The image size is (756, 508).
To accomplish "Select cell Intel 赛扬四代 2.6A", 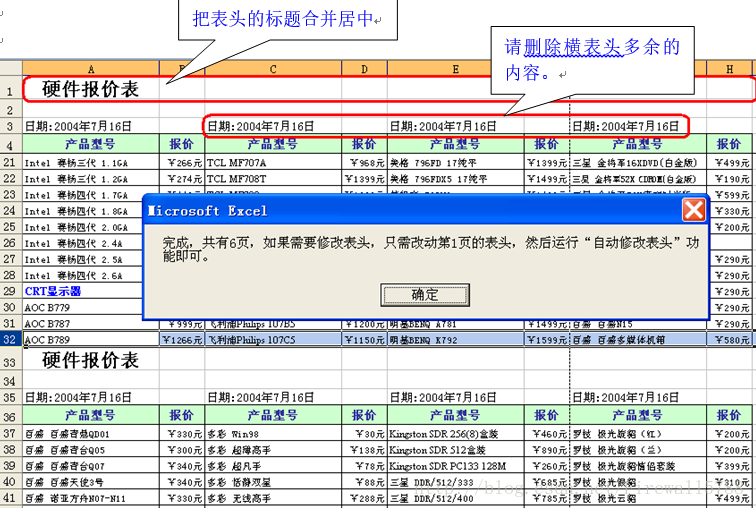I will (82, 275).
